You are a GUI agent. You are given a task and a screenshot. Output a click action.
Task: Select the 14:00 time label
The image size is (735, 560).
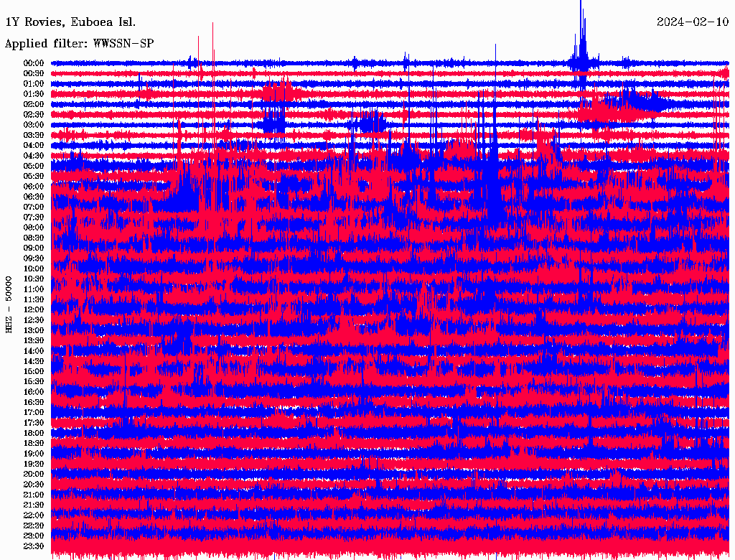(34, 351)
